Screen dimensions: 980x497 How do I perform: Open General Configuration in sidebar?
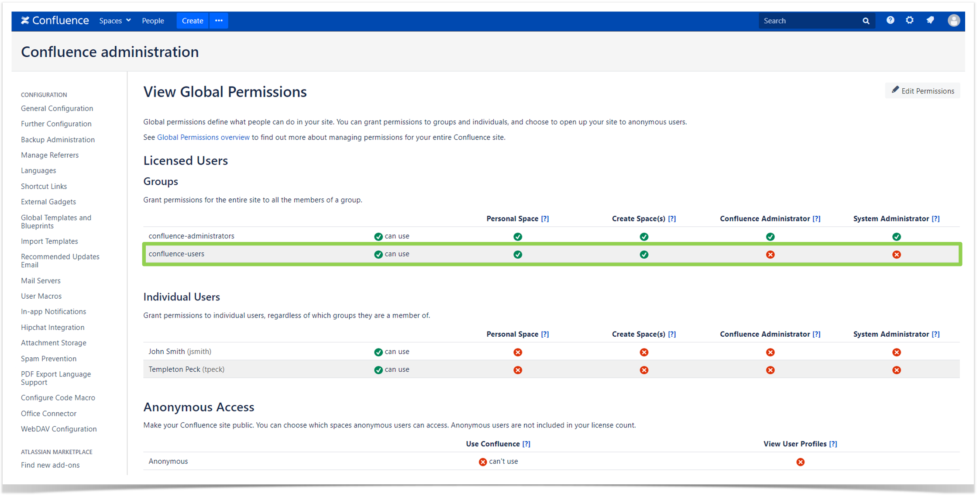pyautogui.click(x=57, y=108)
